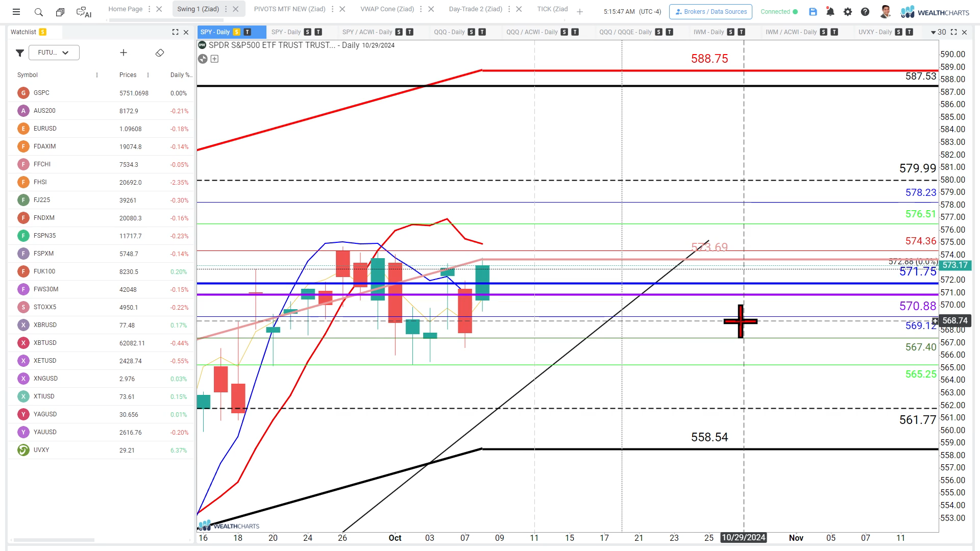This screenshot has height=551, width=980.
Task: Open the VWAP Cone tab options menu
Action: tap(422, 9)
